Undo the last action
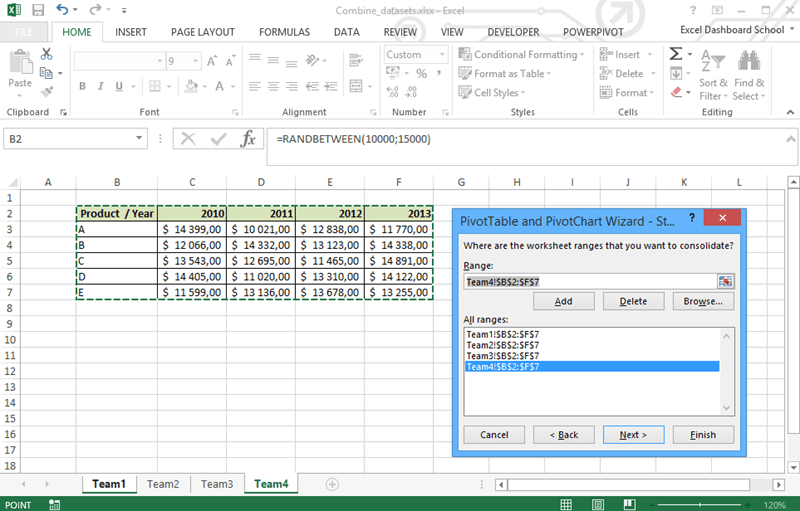 tap(62, 10)
